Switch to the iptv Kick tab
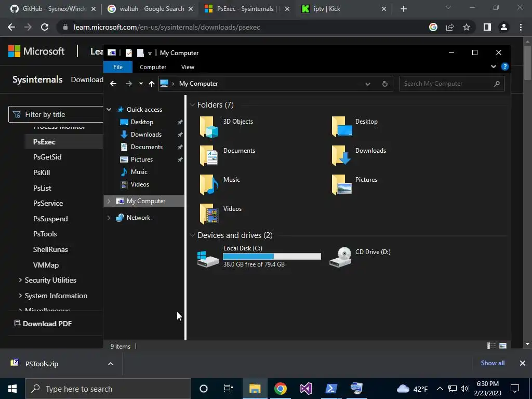The height and width of the screenshot is (399, 532). pyautogui.click(x=344, y=9)
